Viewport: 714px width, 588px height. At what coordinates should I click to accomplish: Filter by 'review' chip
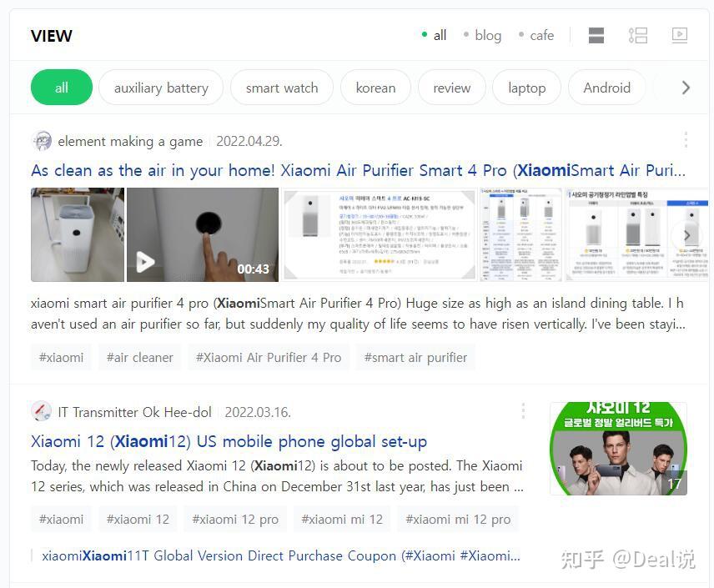[x=452, y=88]
